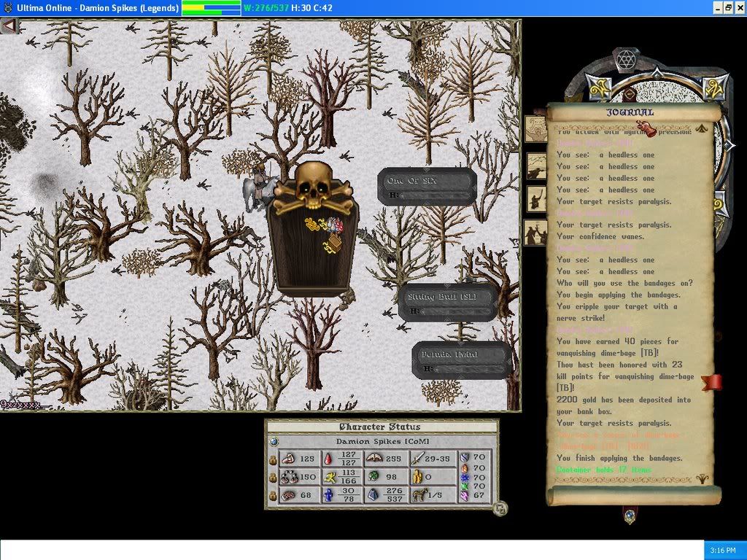Viewport: 747px width, 560px height.
Task: Click the red back arrow at top-left
Action: coord(9,26)
